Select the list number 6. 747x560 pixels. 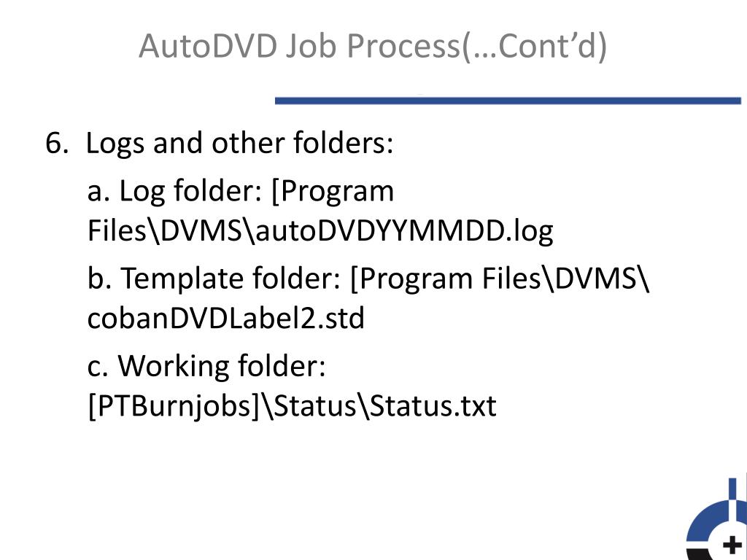(x=57, y=142)
